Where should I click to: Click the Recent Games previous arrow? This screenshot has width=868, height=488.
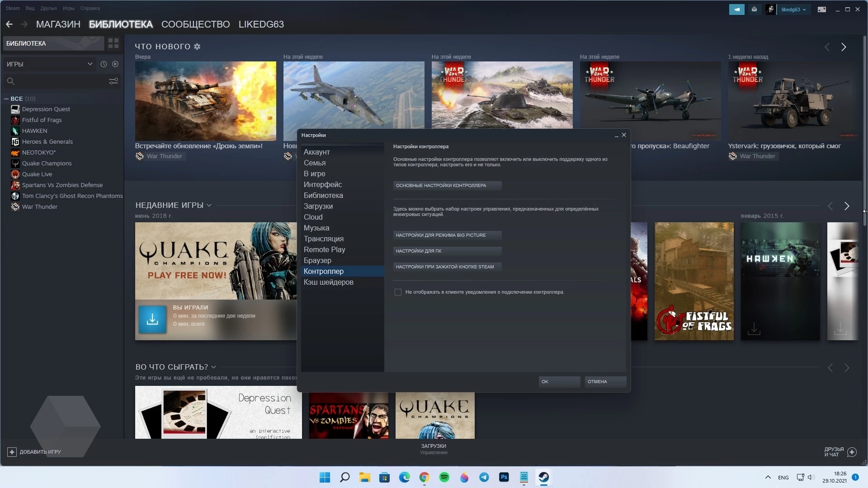(830, 206)
